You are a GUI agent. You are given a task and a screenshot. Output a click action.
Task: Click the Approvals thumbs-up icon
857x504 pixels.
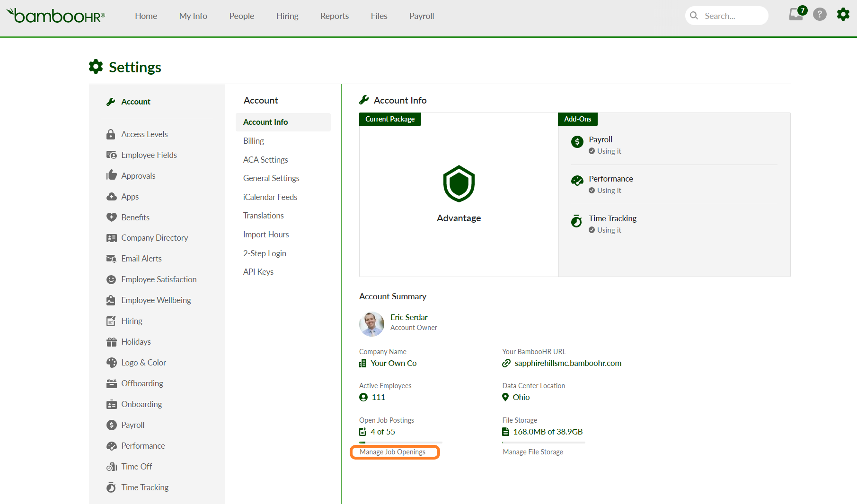[x=111, y=175]
